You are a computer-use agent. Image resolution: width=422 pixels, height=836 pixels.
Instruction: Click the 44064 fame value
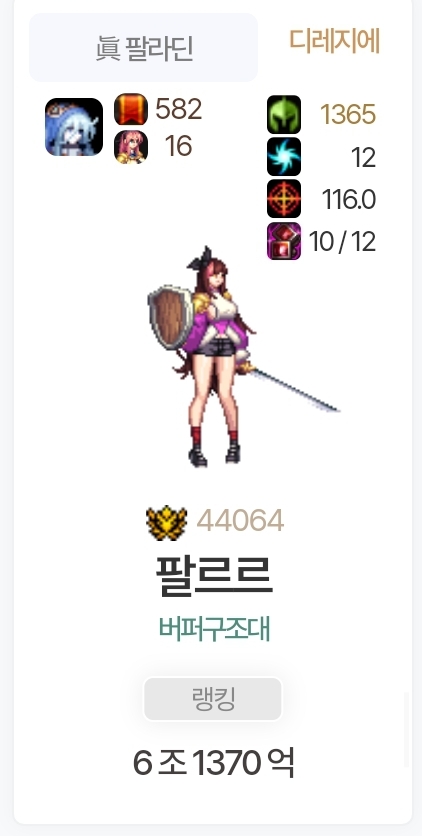pyautogui.click(x=240, y=521)
